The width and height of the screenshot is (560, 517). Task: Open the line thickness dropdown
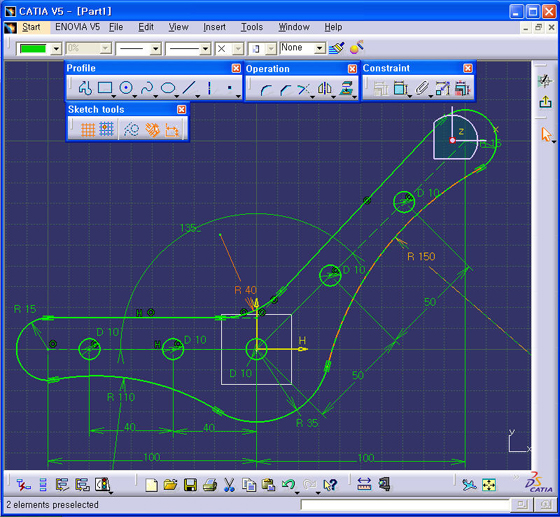coord(155,49)
